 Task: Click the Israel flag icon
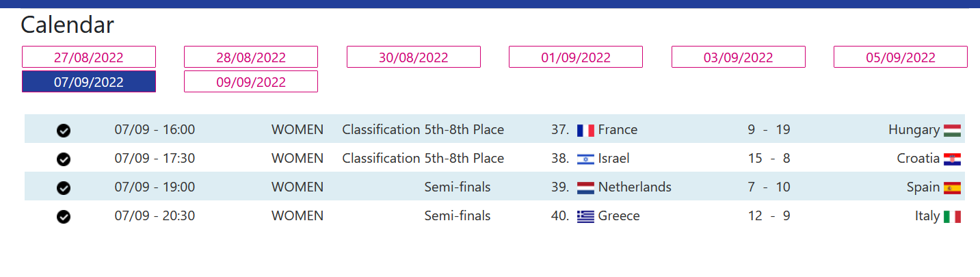[585, 159]
